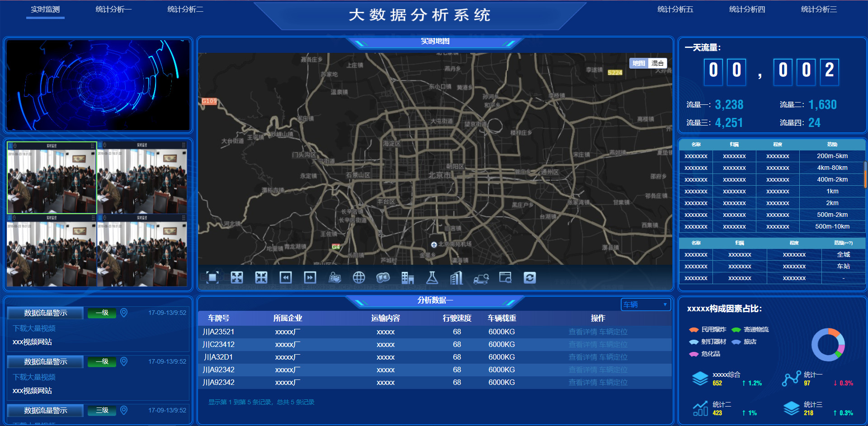Click the 车站 cell in lower table
The image size is (868, 426).
[x=844, y=266]
